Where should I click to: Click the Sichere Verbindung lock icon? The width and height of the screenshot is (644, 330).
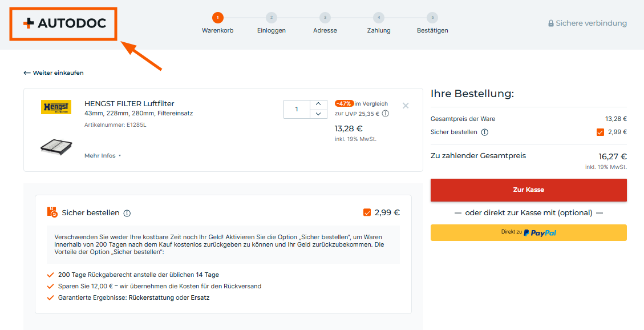click(x=551, y=23)
